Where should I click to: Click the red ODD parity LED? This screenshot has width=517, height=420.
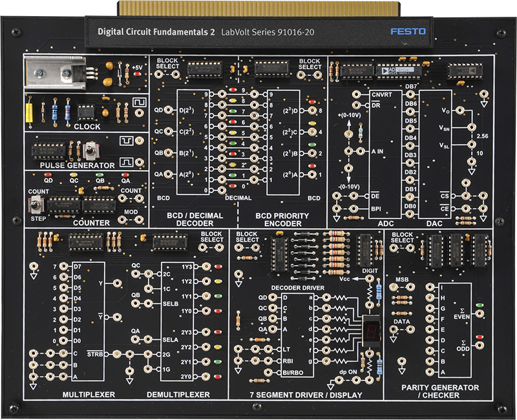pyautogui.click(x=479, y=337)
